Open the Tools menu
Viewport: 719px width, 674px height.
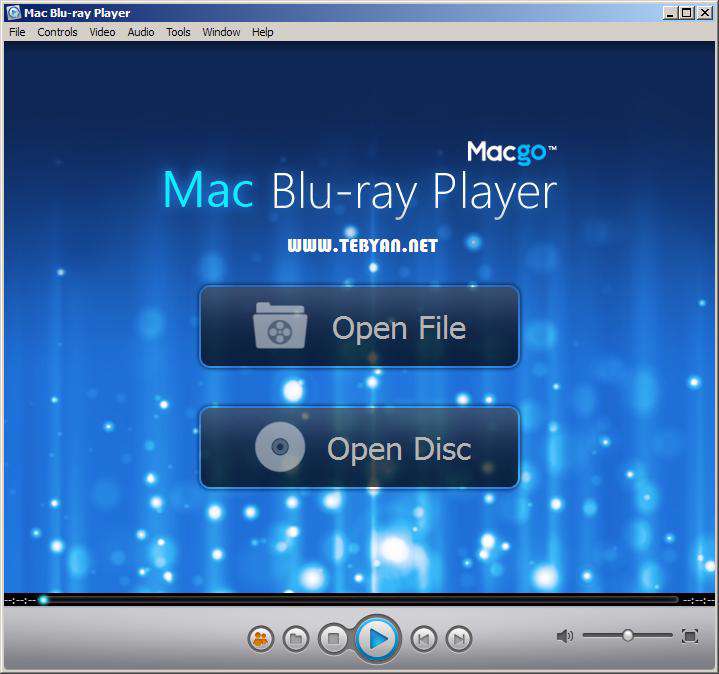(x=178, y=32)
